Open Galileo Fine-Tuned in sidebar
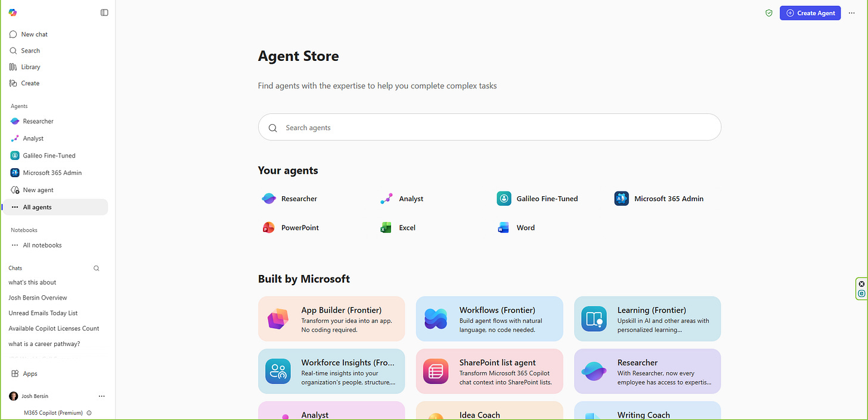Viewport: 868px width, 420px height. tap(43, 156)
